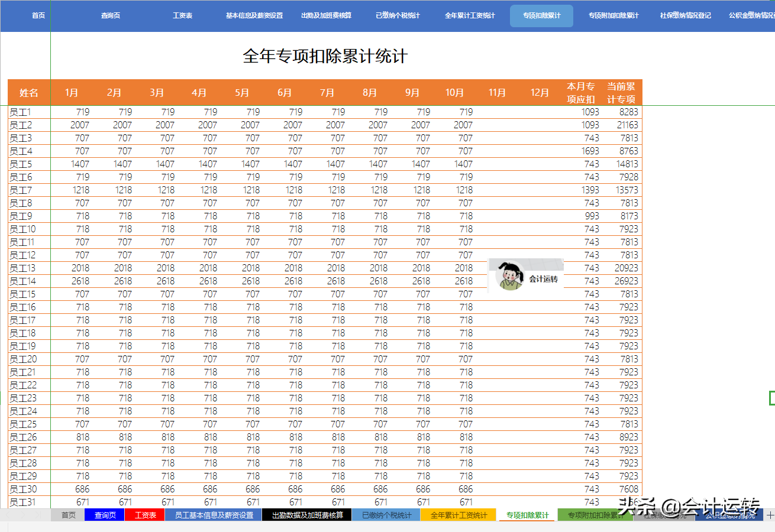Select the 11月 column header
This screenshot has width=775, height=532.
tap(497, 92)
